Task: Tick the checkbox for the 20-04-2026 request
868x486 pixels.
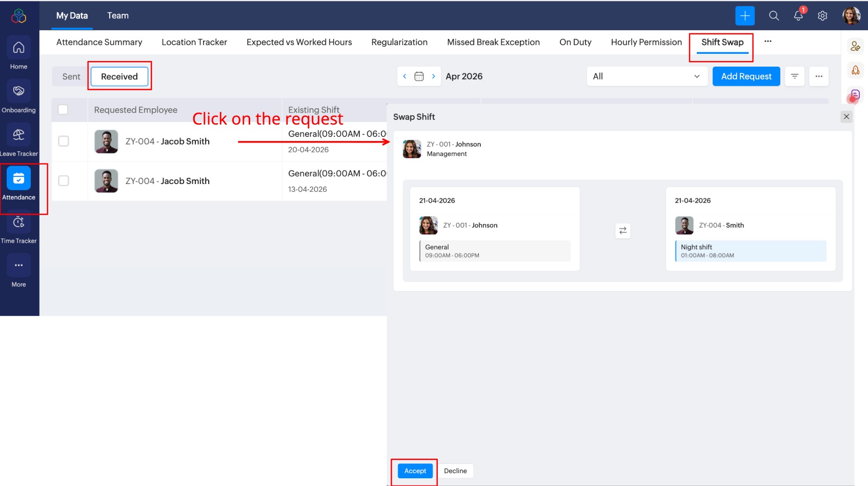Action: (x=64, y=141)
